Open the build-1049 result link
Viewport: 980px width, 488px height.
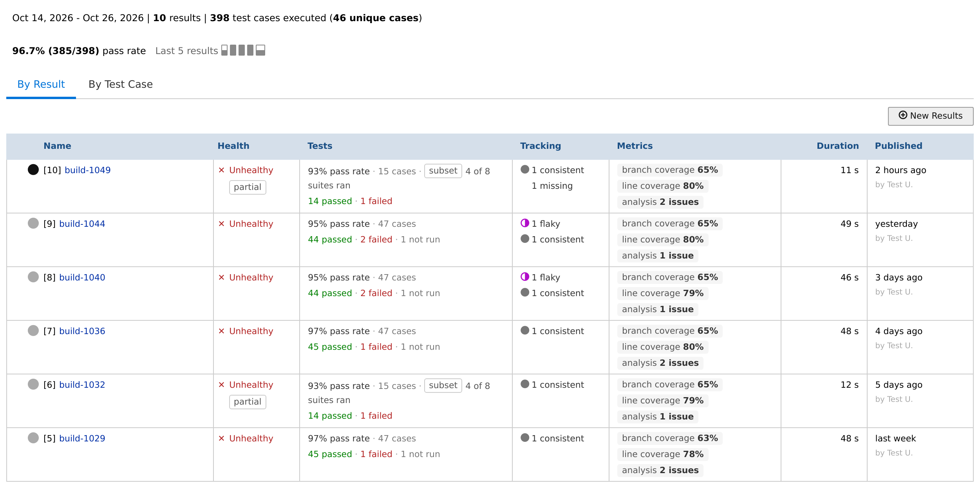point(88,170)
